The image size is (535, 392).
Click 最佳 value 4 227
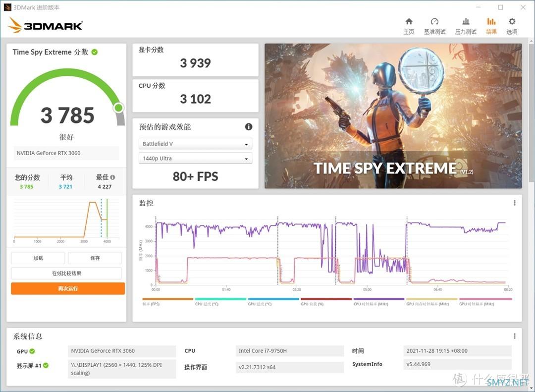[x=105, y=187]
